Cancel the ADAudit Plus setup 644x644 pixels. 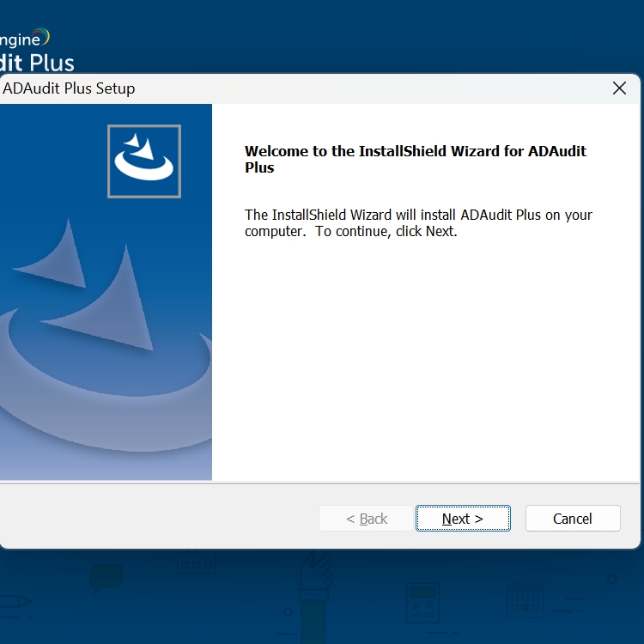coord(573,519)
